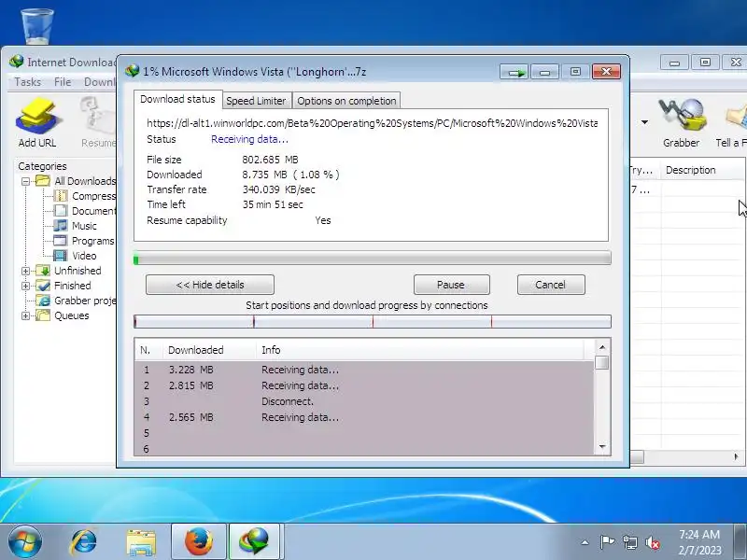Viewport: 747px width, 560px height.
Task: Click the muted volume tray icon
Action: pyautogui.click(x=652, y=542)
